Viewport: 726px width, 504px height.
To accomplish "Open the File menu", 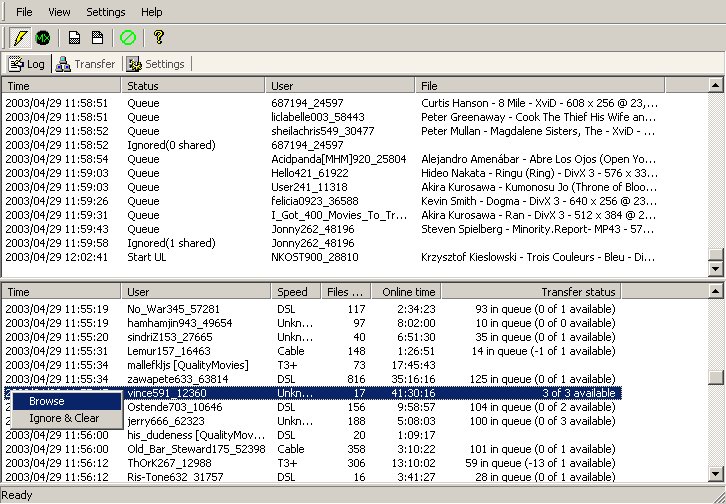I will 24,12.
